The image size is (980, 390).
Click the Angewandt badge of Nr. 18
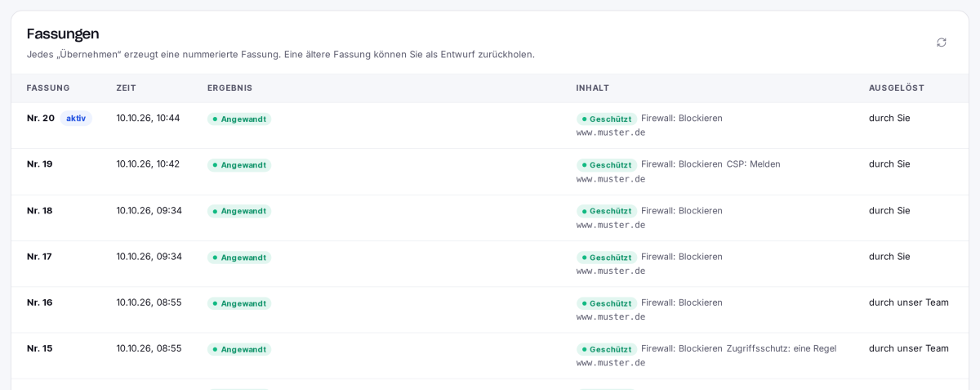click(x=239, y=211)
